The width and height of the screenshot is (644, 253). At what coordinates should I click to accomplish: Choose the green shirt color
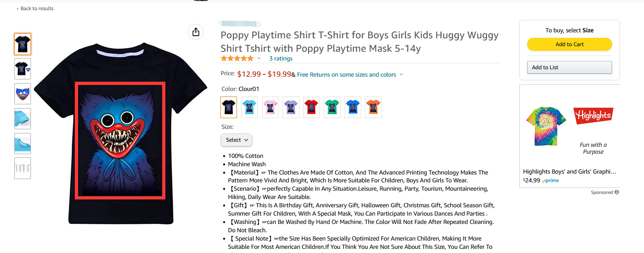click(332, 108)
